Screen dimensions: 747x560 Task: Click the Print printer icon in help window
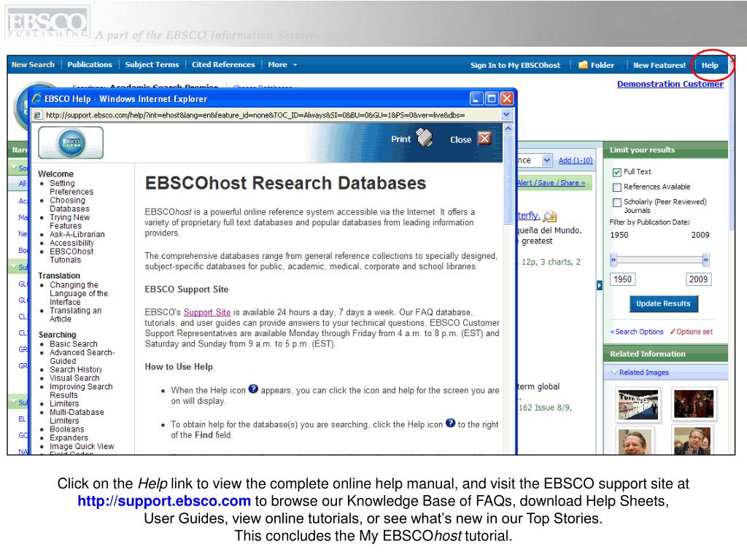click(424, 138)
